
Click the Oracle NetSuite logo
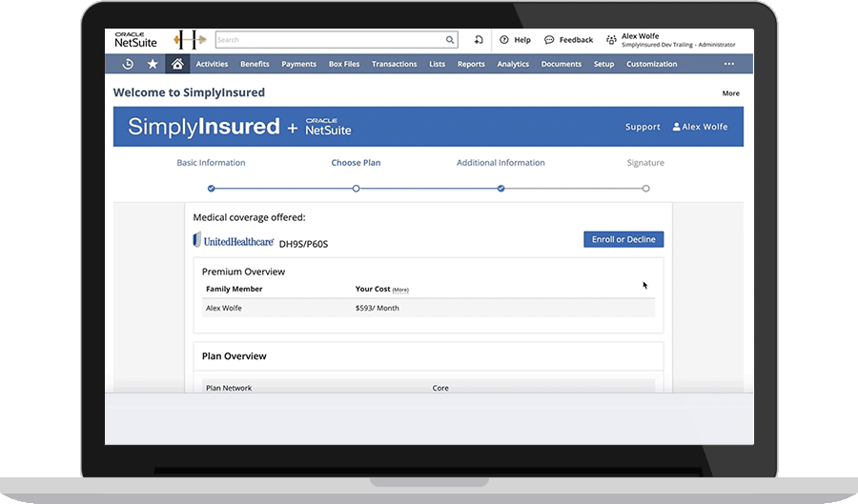click(x=135, y=40)
